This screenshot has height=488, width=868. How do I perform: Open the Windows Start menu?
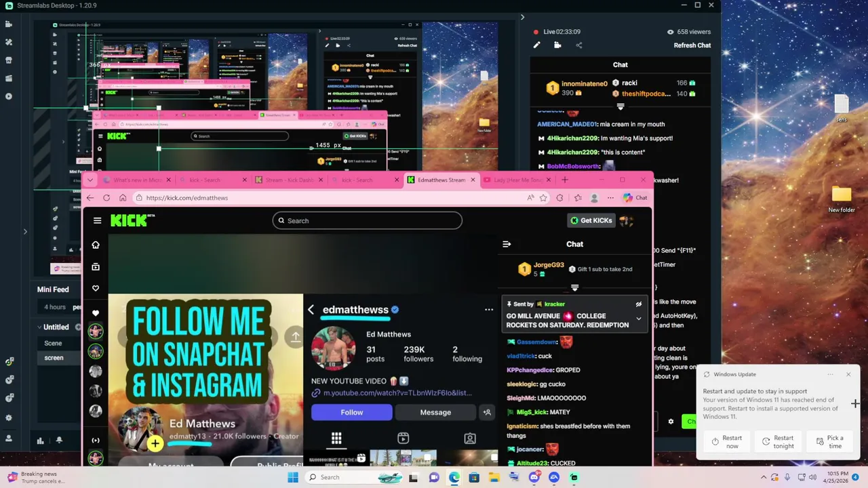click(292, 477)
